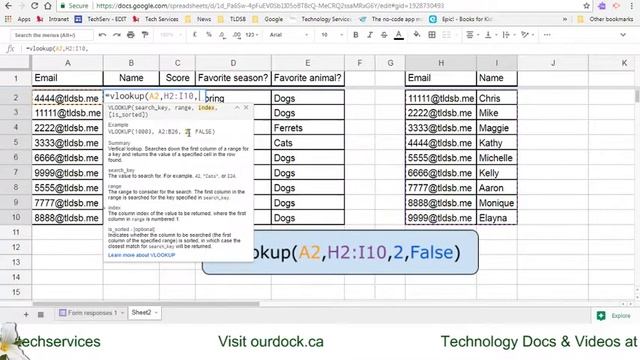Add a new sheet with plus
640x360 pixels.
coord(26,314)
